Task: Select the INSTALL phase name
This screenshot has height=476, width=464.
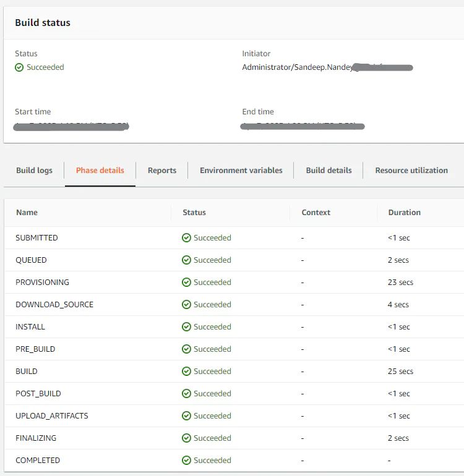Action: point(30,327)
